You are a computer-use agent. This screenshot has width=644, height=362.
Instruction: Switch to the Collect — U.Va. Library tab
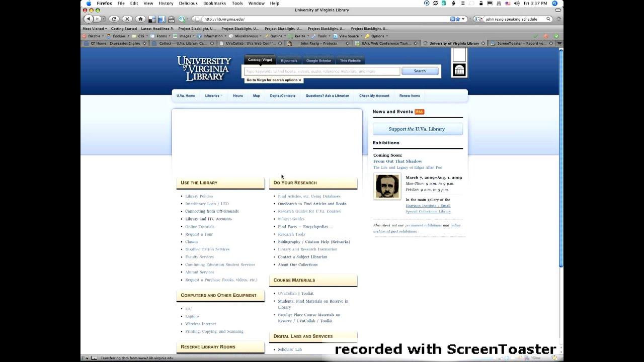(183, 44)
